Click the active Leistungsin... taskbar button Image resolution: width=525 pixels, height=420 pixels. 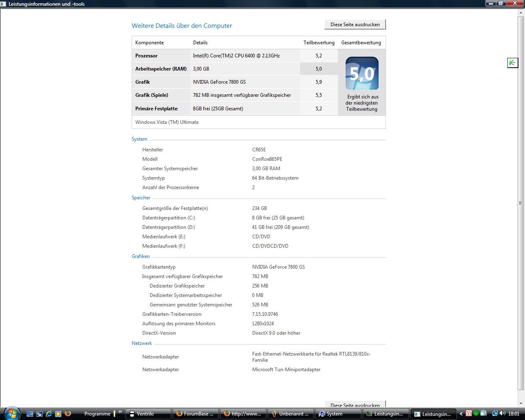click(434, 414)
